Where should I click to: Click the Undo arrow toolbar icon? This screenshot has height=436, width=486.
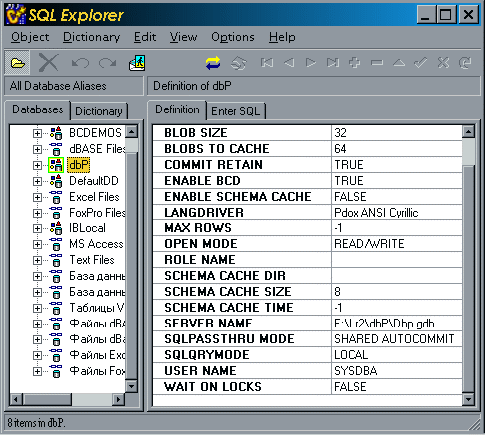click(80, 63)
